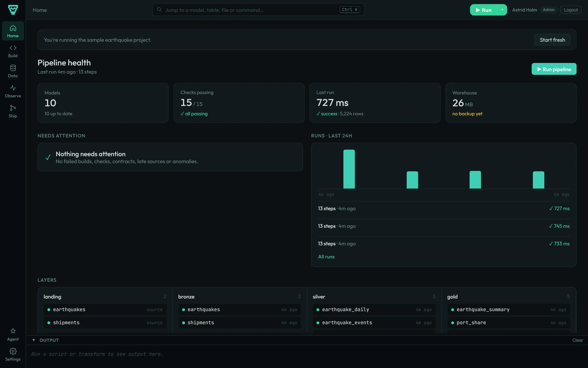588x368 pixels.
Task: Click the Admin role badge
Action: tap(549, 10)
